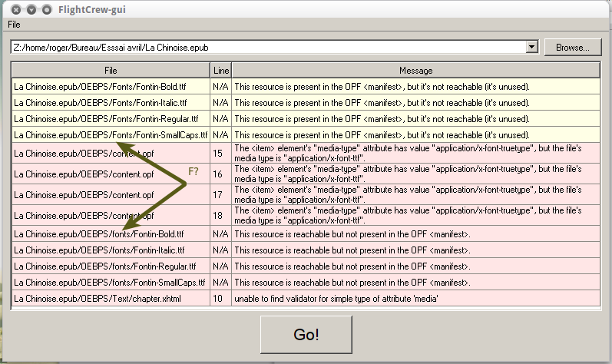
Task: Click the not-in-manifest message for fonts/Fontin-SmallCaps.ttf
Action: tap(416, 282)
